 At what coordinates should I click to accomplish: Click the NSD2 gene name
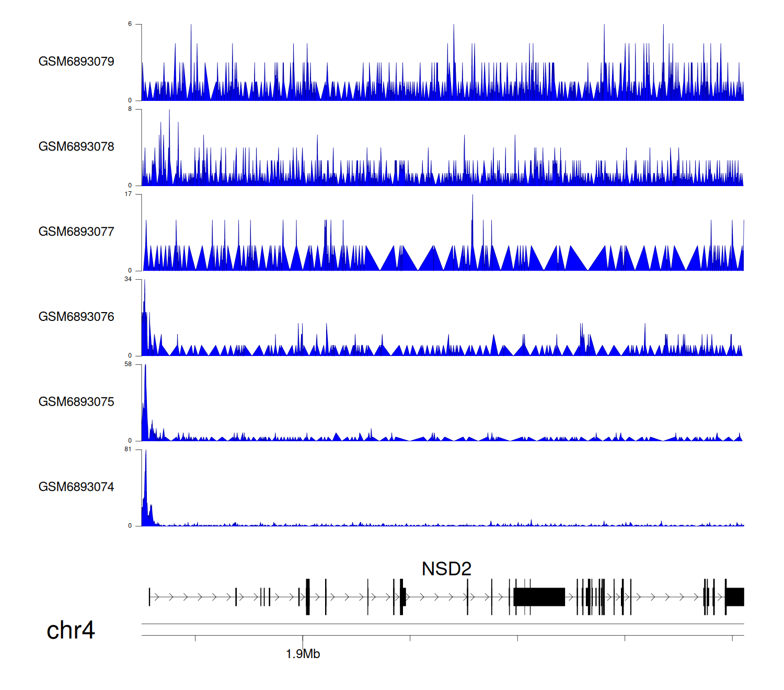446,569
